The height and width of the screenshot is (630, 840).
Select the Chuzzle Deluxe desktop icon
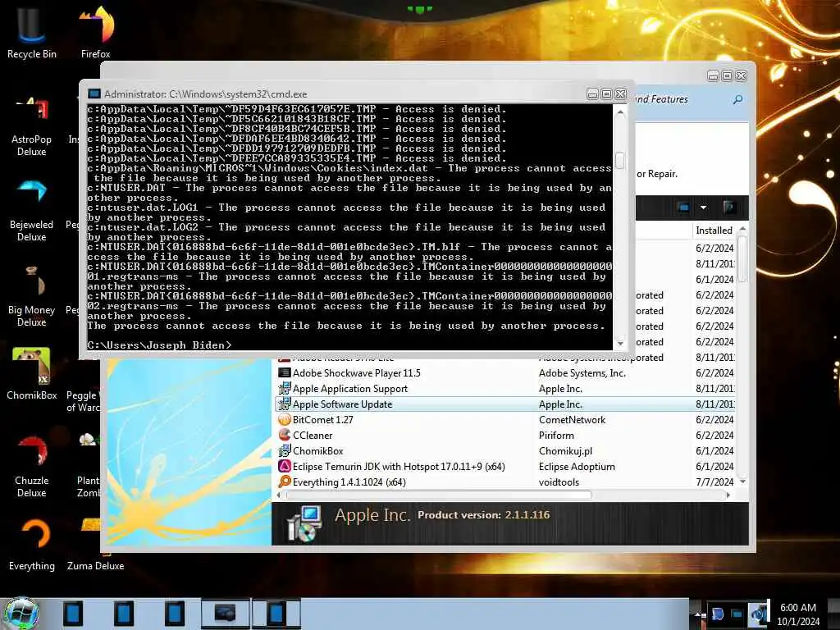point(32,467)
